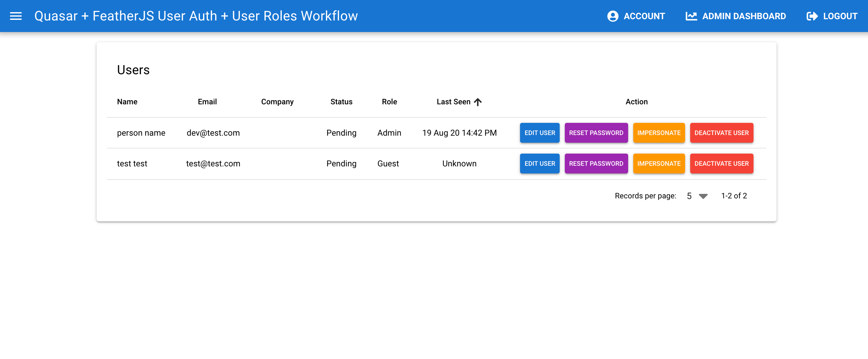This screenshot has width=868, height=359.
Task: Reset password for test test user
Action: [x=596, y=164]
